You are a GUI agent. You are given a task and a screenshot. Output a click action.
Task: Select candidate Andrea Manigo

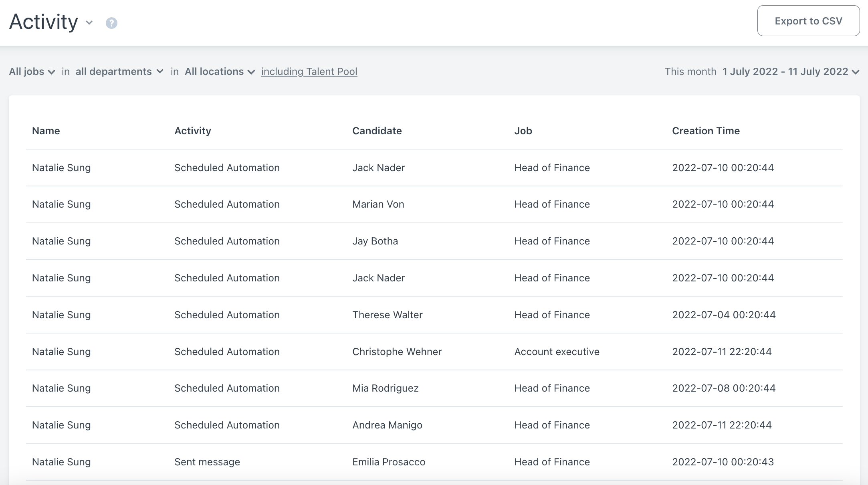click(x=387, y=425)
